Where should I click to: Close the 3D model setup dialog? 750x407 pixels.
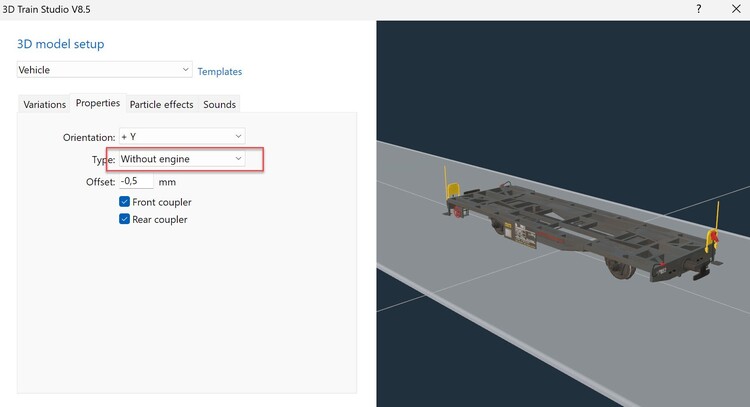[736, 9]
